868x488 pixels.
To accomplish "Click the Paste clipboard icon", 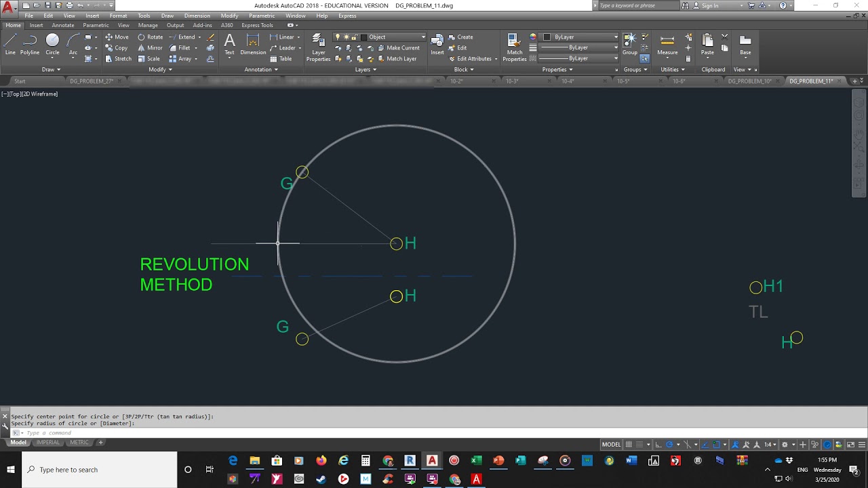I will [707, 44].
